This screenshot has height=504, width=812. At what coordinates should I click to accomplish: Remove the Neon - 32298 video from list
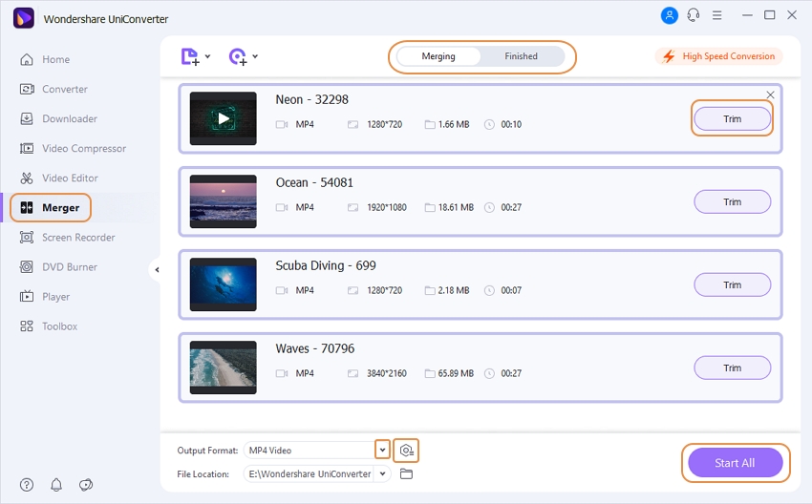coord(771,94)
